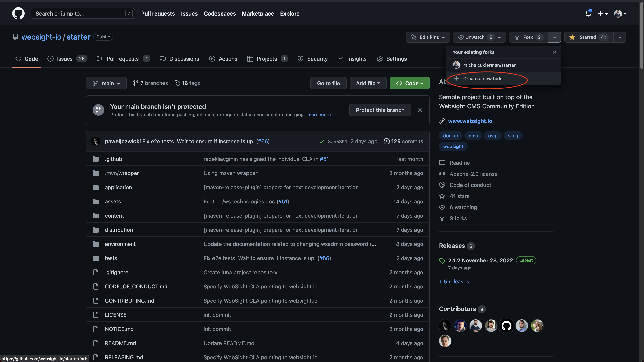Switch to the Projects tab
Screen dimensions: 644x362
pyautogui.click(x=267, y=59)
